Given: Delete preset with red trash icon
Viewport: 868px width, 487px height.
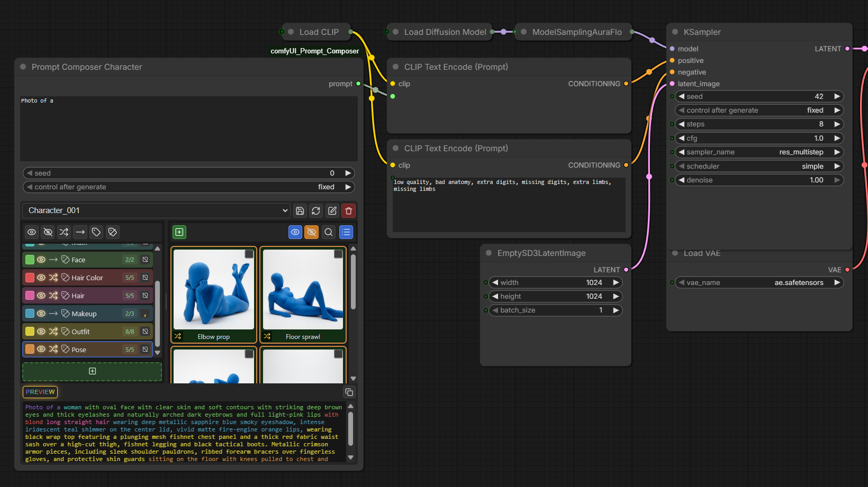Looking at the screenshot, I should [348, 211].
